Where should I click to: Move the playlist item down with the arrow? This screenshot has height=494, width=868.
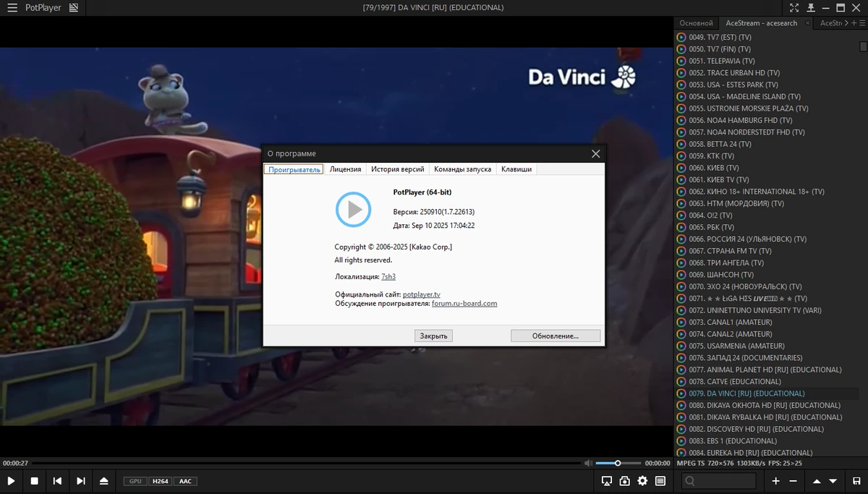click(x=834, y=481)
